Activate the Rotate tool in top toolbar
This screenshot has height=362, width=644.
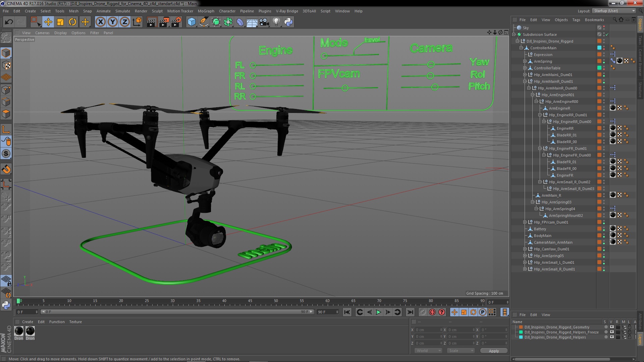click(x=72, y=22)
